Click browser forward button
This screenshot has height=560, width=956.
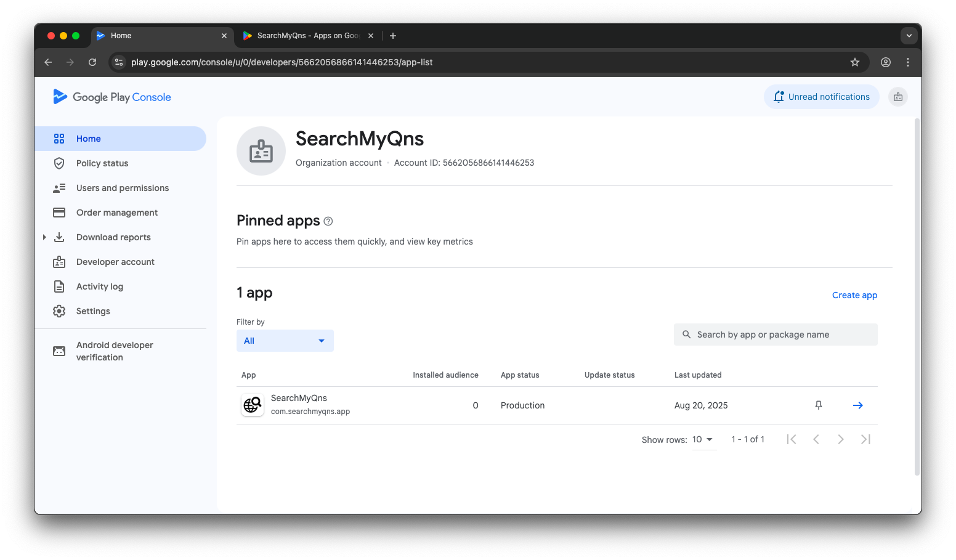70,62
